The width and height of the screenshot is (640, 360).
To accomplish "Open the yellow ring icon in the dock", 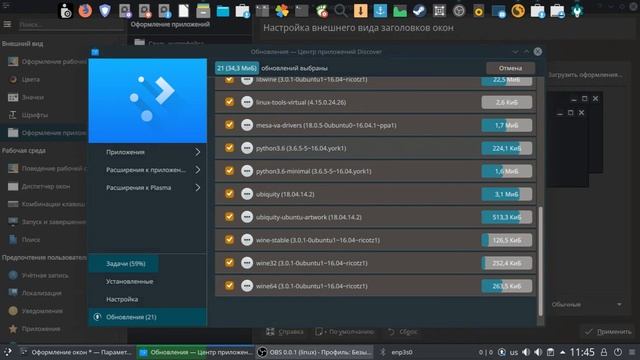I will click(478, 11).
